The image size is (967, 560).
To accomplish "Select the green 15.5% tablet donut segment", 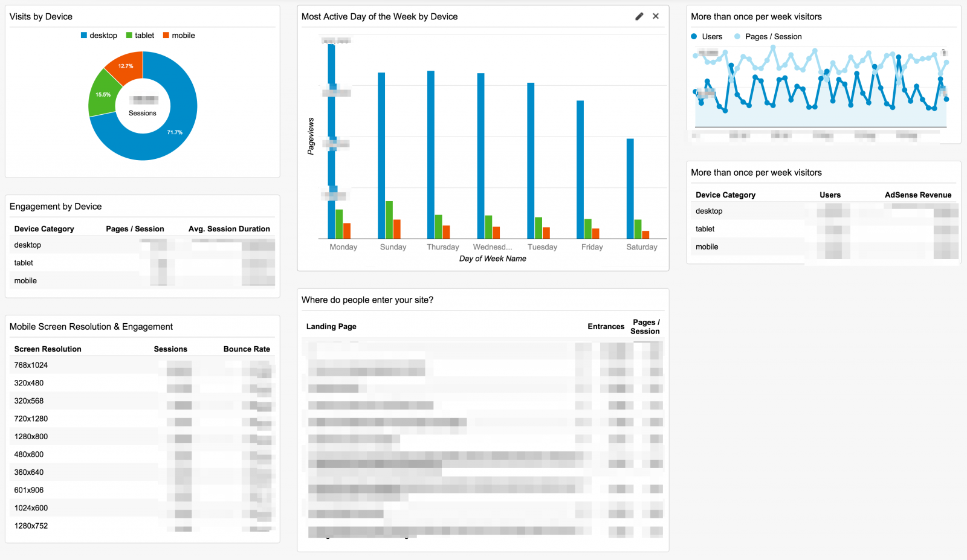I will 104,94.
